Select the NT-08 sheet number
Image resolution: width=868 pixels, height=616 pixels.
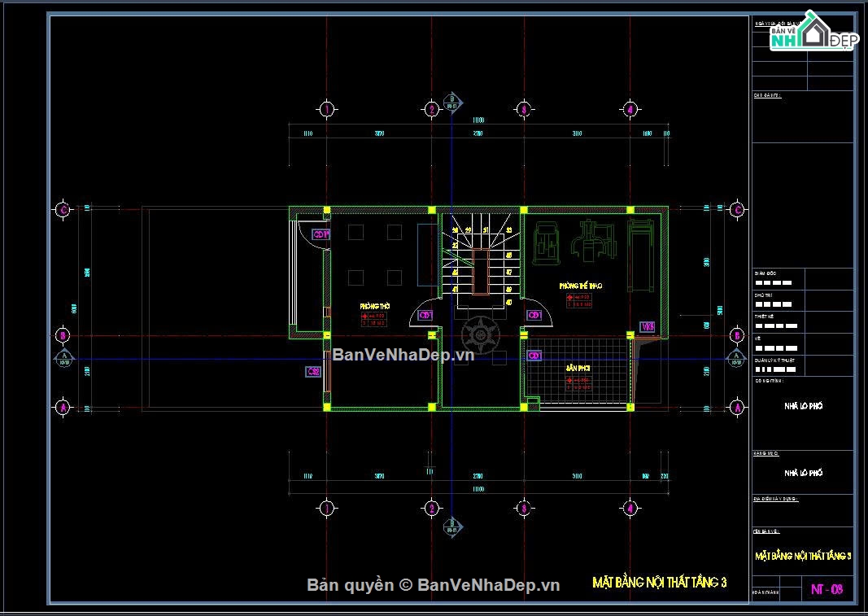827,588
